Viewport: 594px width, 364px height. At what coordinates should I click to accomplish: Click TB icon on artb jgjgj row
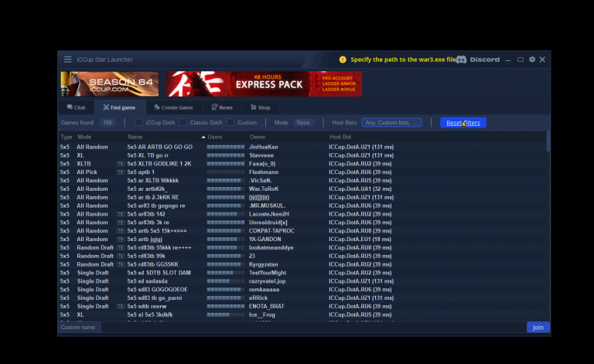pyautogui.click(x=121, y=239)
